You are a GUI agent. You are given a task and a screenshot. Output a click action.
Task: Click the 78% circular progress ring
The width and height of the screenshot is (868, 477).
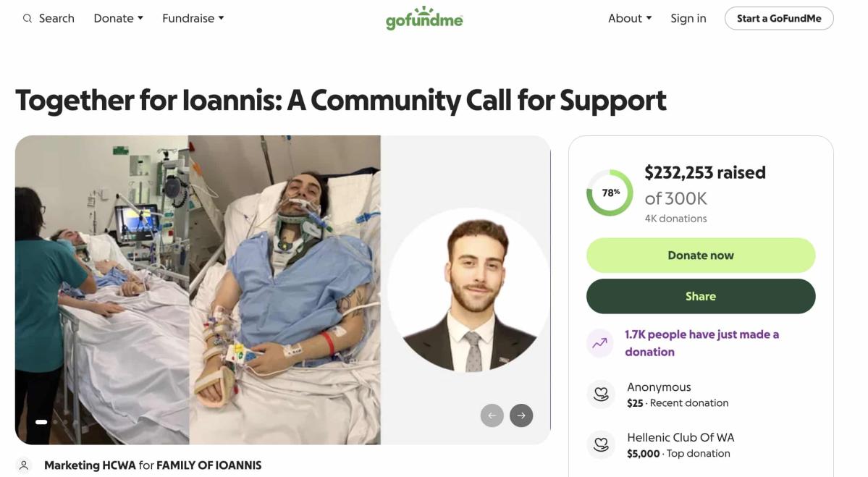click(610, 193)
